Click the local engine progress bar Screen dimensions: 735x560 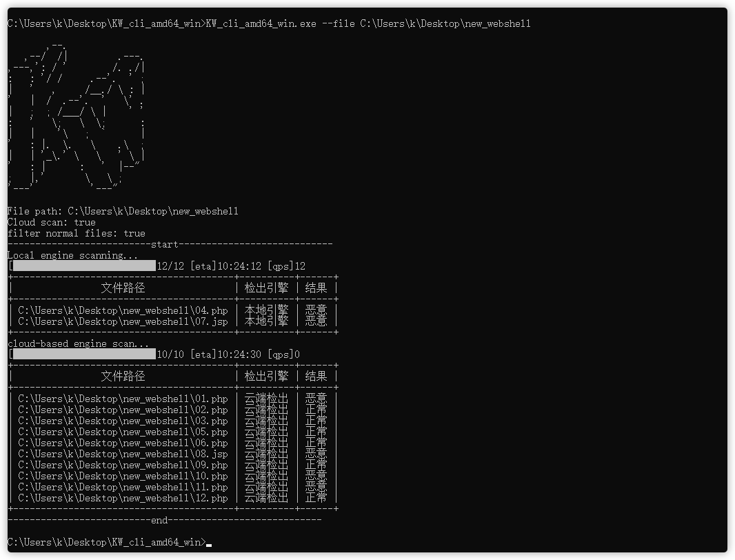tap(81, 265)
